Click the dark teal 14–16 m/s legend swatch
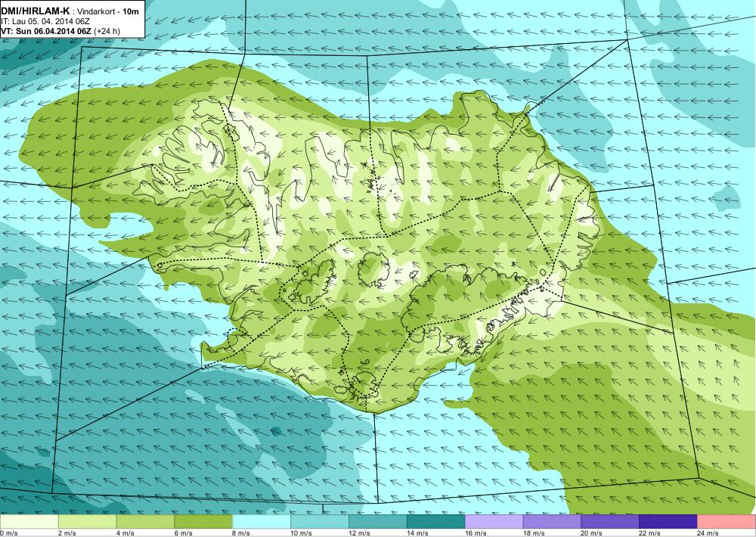Viewport: 756px width, 537px height. pyautogui.click(x=436, y=522)
